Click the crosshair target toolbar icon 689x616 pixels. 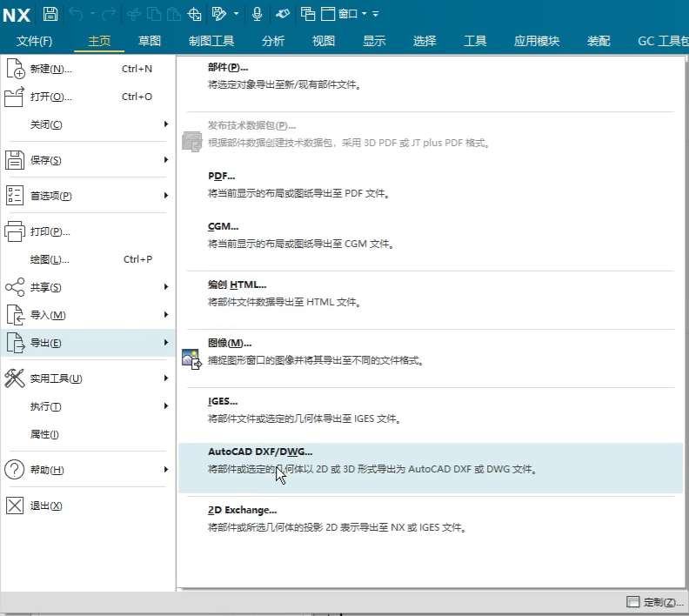coord(194,14)
